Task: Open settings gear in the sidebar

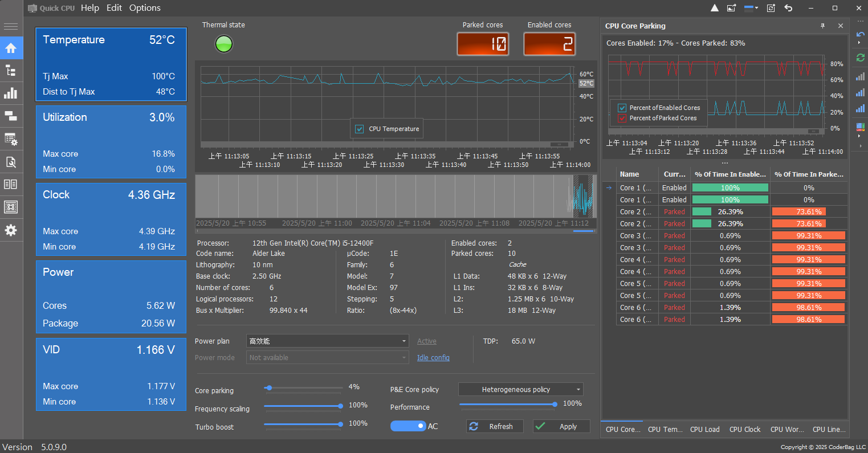Action: (x=11, y=230)
